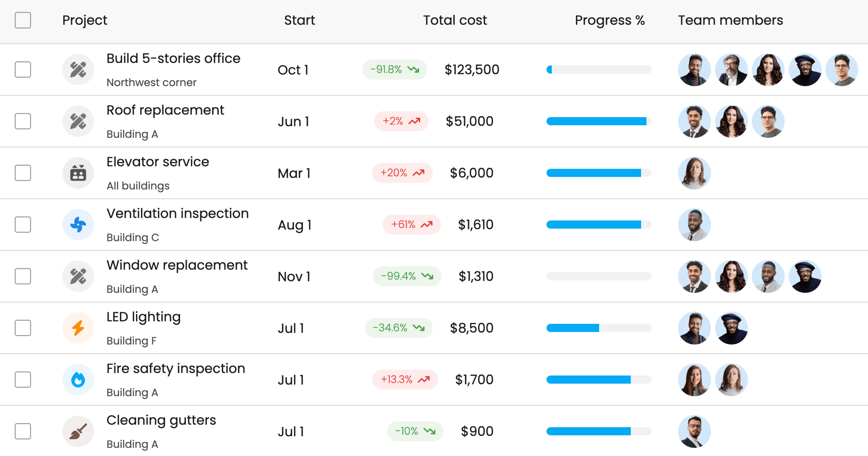The image size is (868, 456).
Task: Select the LED lighting row checkbox
Action: (23, 328)
